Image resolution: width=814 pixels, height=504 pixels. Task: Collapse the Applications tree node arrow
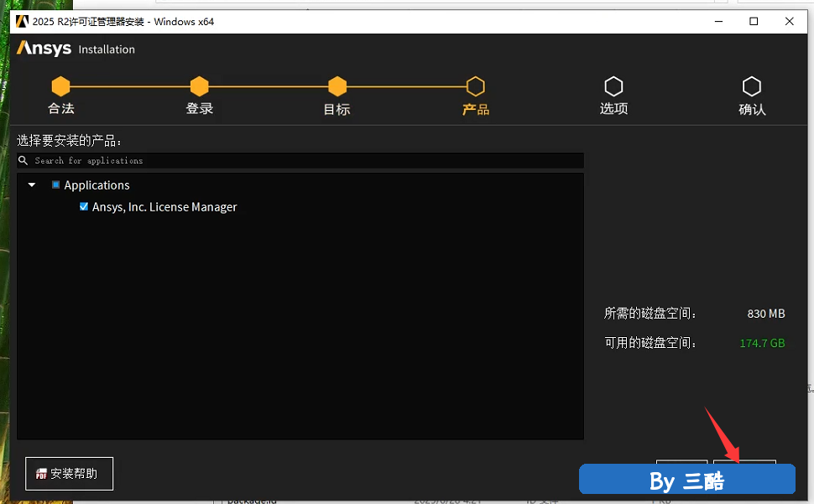[32, 184]
